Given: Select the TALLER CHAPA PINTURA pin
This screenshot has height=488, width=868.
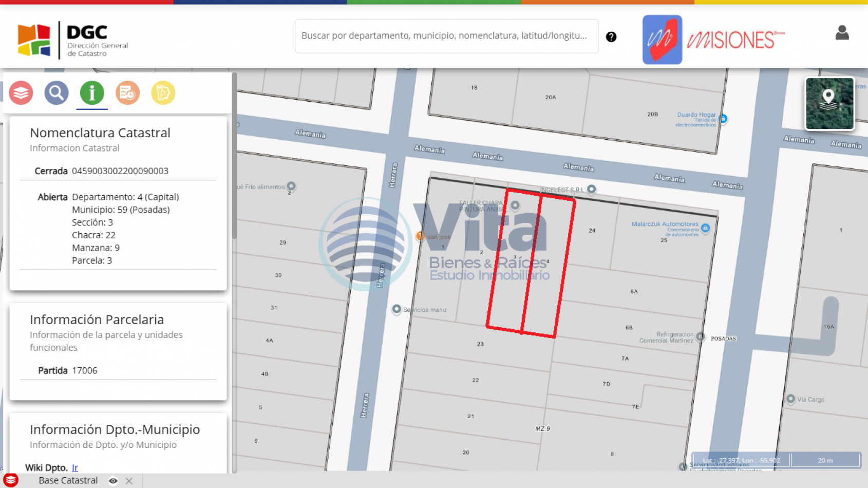Looking at the screenshot, I should (515, 205).
